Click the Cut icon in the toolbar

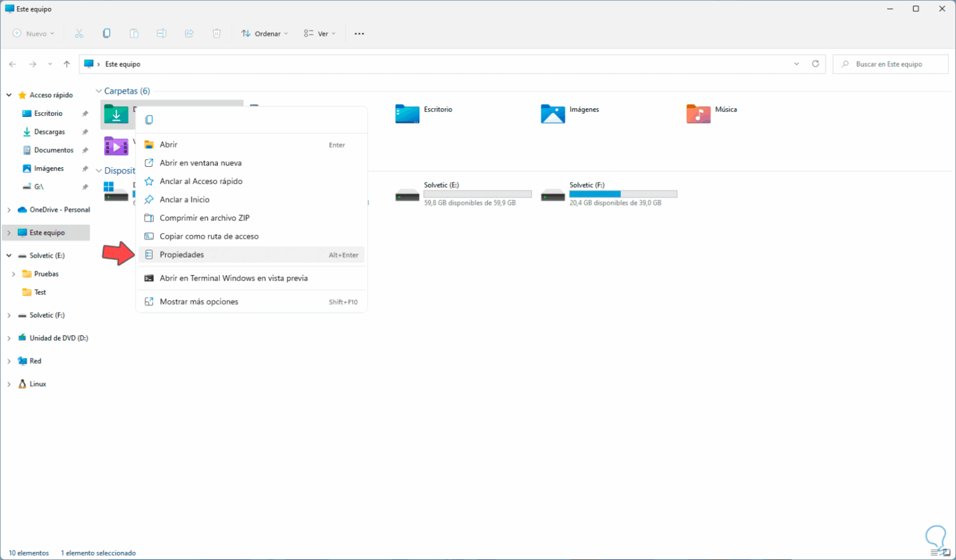(x=79, y=33)
